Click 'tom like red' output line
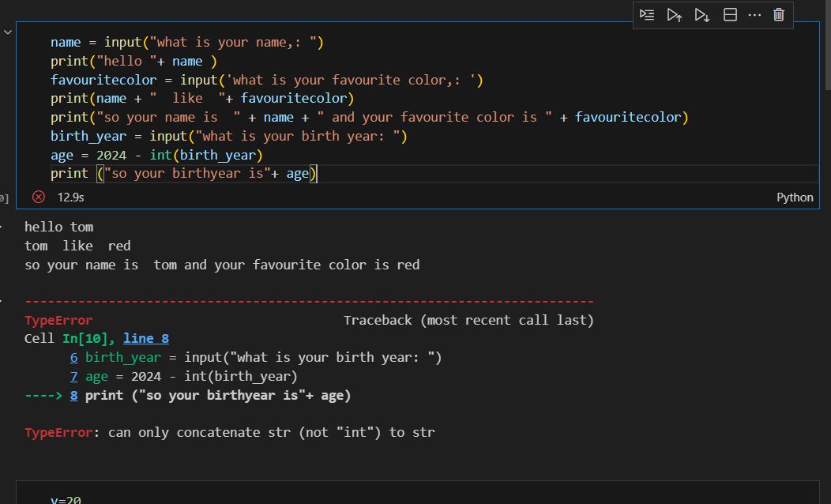 [77, 246]
